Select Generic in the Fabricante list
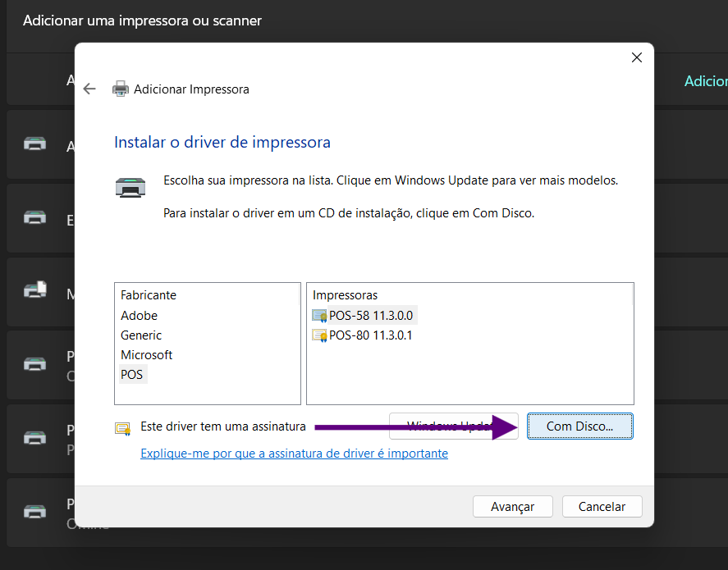 pos(141,335)
